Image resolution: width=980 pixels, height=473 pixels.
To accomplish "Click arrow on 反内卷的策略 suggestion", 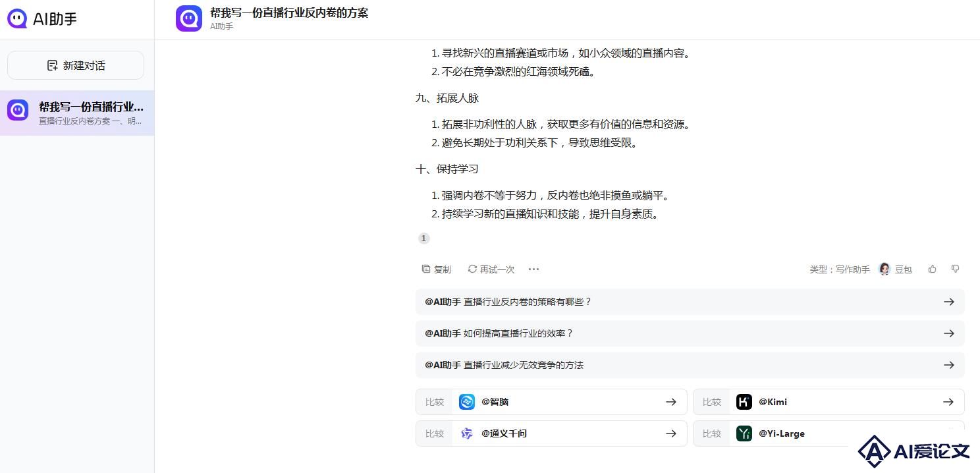I will click(x=949, y=302).
